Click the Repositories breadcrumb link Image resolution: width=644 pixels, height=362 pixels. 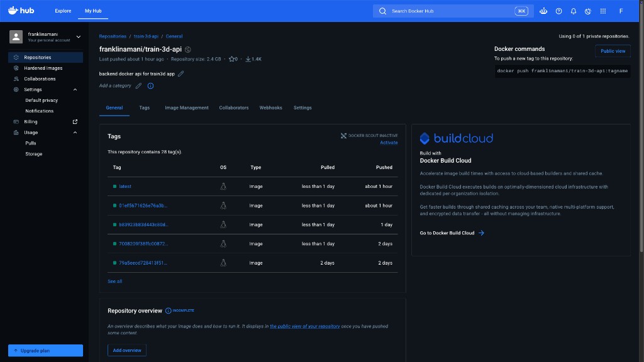point(113,36)
